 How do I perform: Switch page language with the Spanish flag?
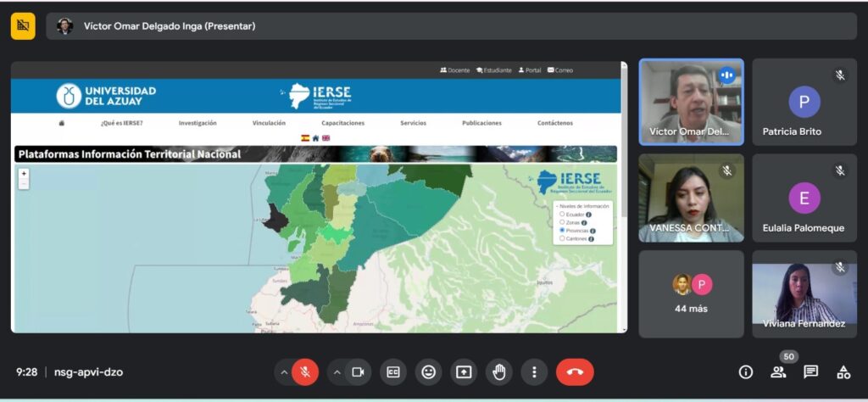coord(305,138)
